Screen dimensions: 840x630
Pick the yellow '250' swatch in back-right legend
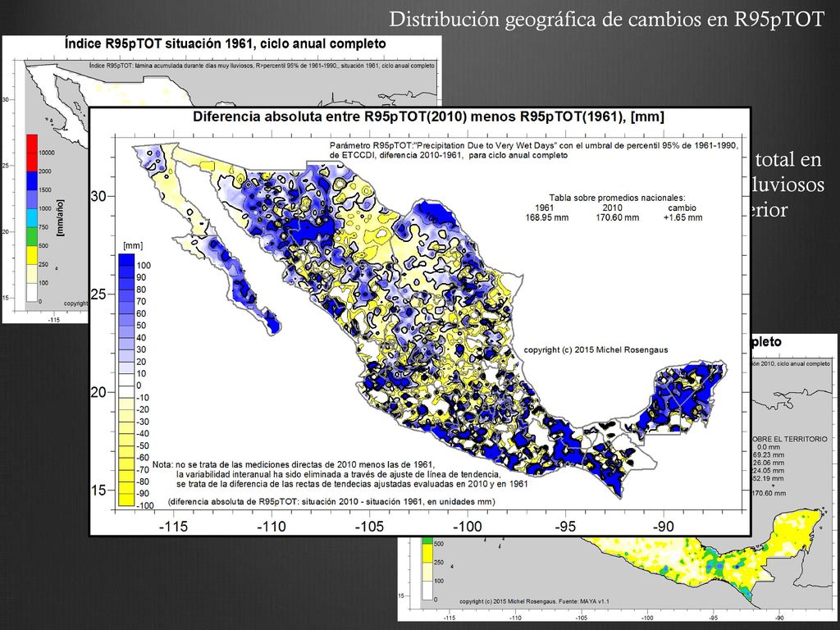pyautogui.click(x=427, y=554)
